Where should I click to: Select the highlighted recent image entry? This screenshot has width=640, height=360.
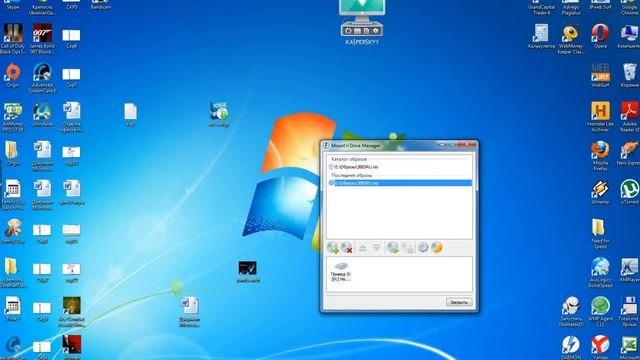(400, 183)
